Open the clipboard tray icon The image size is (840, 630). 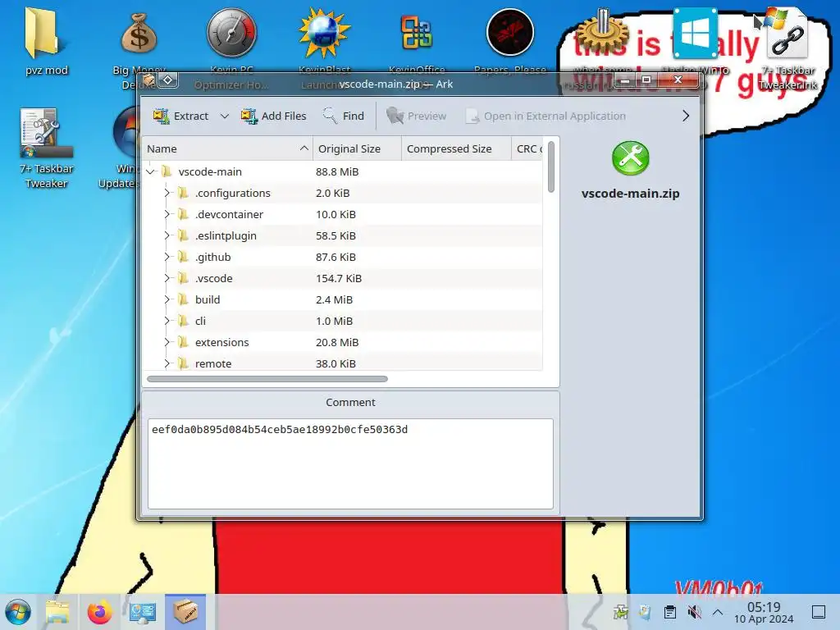pos(669,612)
